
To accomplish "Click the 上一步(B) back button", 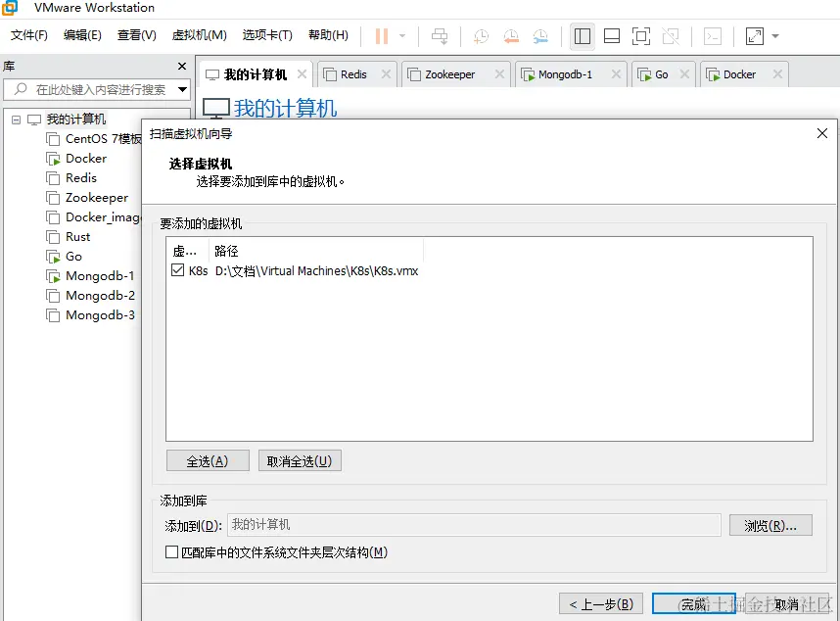I will point(600,603).
